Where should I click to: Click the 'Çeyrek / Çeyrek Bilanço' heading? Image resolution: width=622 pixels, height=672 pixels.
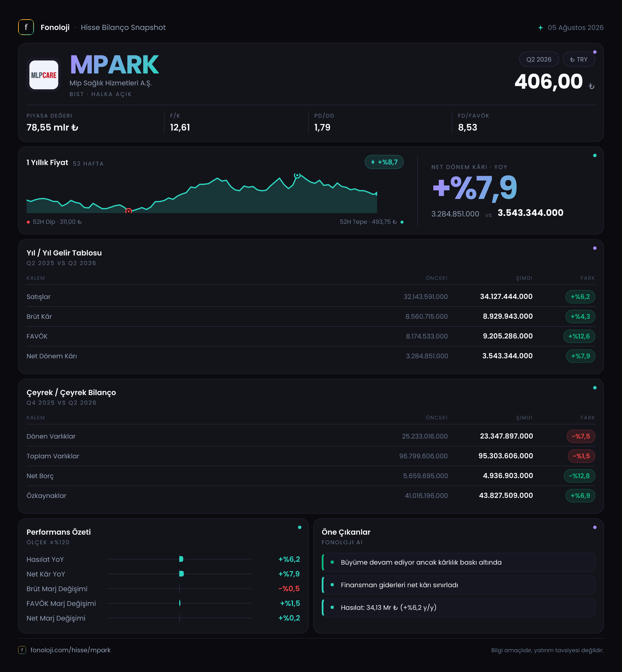tap(71, 393)
